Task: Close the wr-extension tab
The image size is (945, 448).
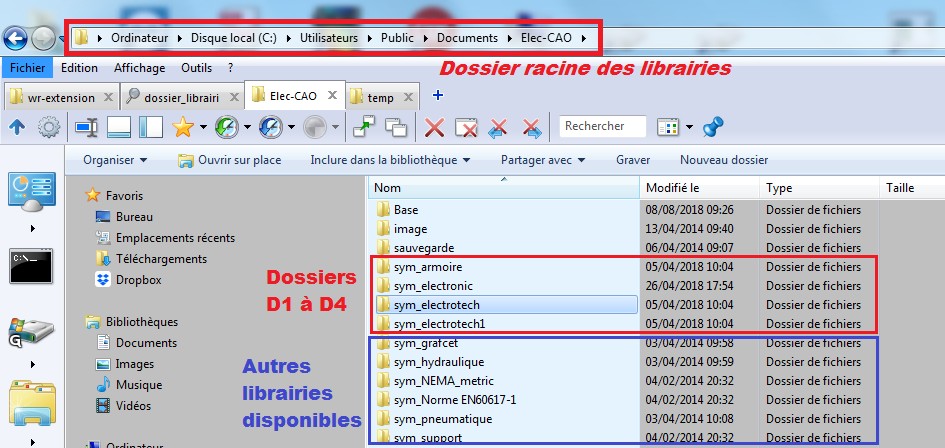Action: click(x=107, y=98)
